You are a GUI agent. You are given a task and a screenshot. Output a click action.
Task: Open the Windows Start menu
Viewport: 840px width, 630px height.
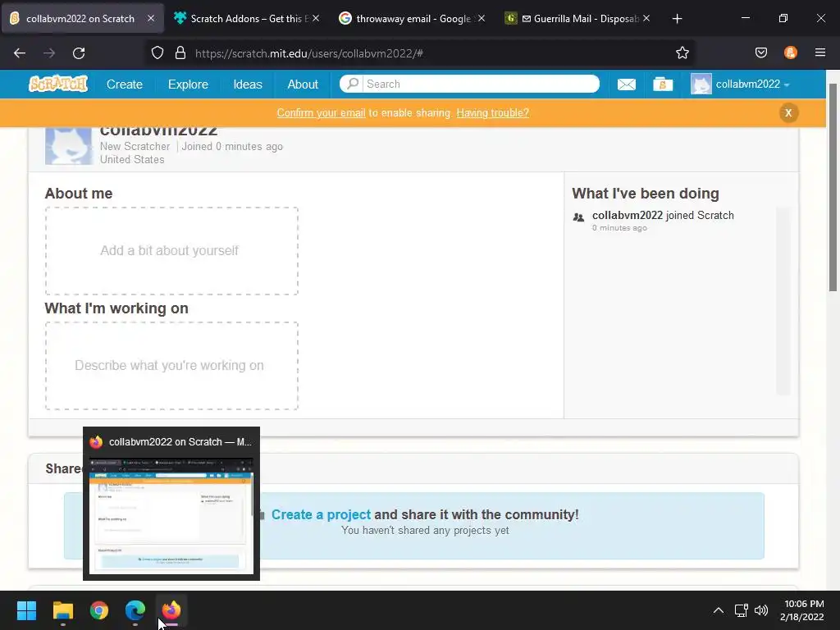coord(26,610)
